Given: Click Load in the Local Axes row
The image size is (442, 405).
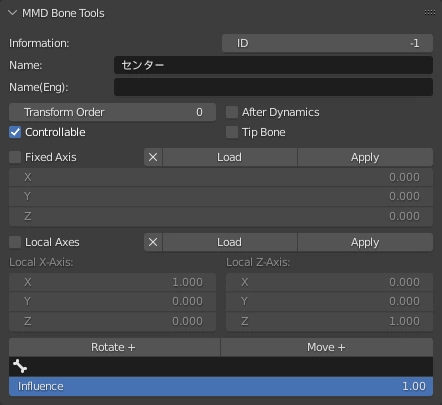Looking at the screenshot, I should pyautogui.click(x=230, y=242).
